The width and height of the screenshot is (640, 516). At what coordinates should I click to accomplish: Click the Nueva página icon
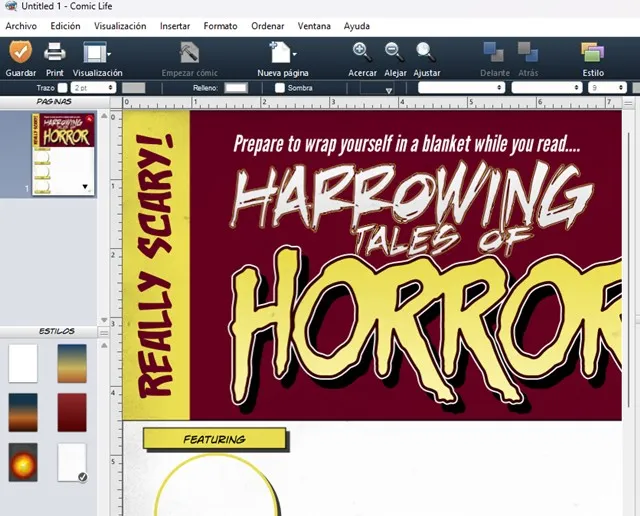coord(281,52)
